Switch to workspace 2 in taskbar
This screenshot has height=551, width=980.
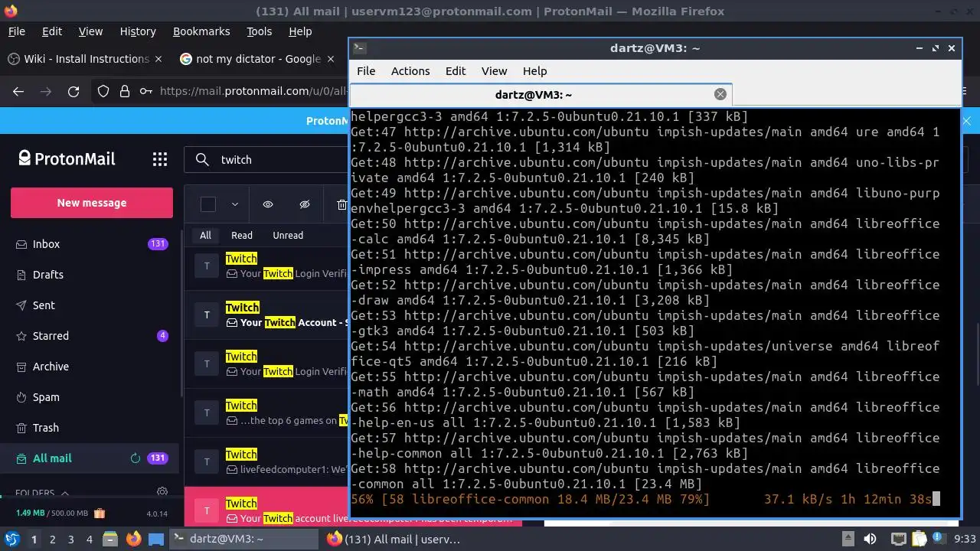tap(52, 539)
